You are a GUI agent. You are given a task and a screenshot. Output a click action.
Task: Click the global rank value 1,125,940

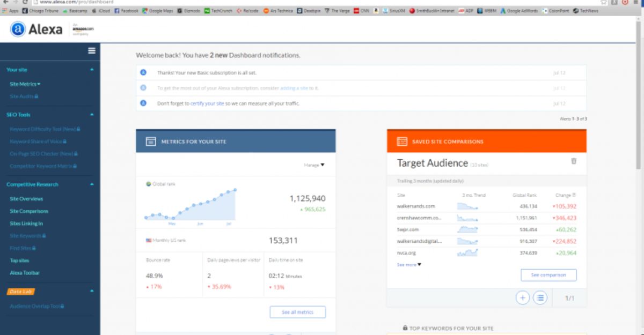tap(308, 198)
